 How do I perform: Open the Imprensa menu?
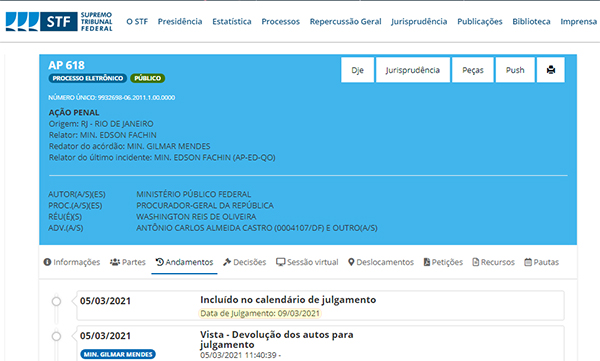(579, 21)
